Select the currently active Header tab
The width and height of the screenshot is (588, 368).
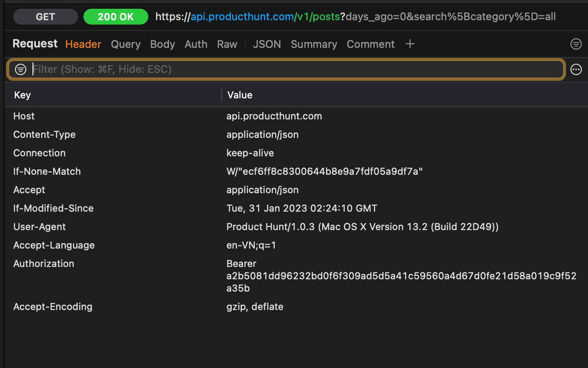pos(83,44)
